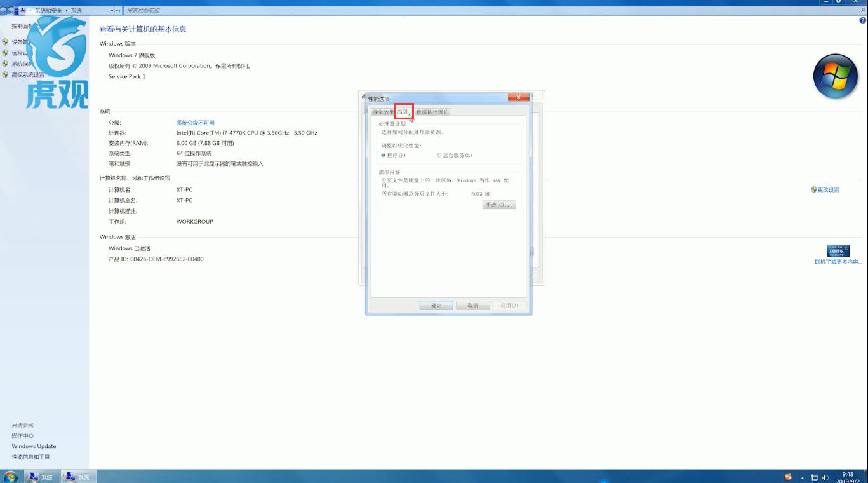Click the installed memory value 8.00 GB
This screenshot has width=868, height=483.
[205, 143]
